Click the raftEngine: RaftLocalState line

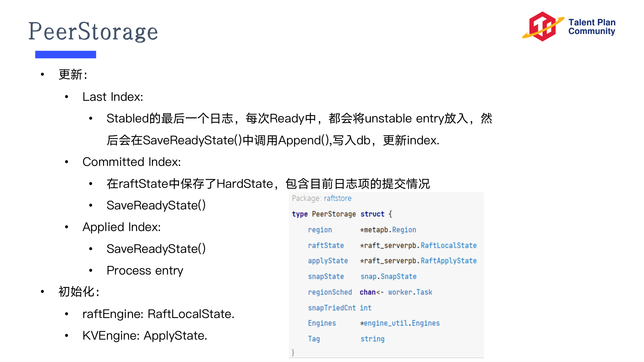click(158, 314)
